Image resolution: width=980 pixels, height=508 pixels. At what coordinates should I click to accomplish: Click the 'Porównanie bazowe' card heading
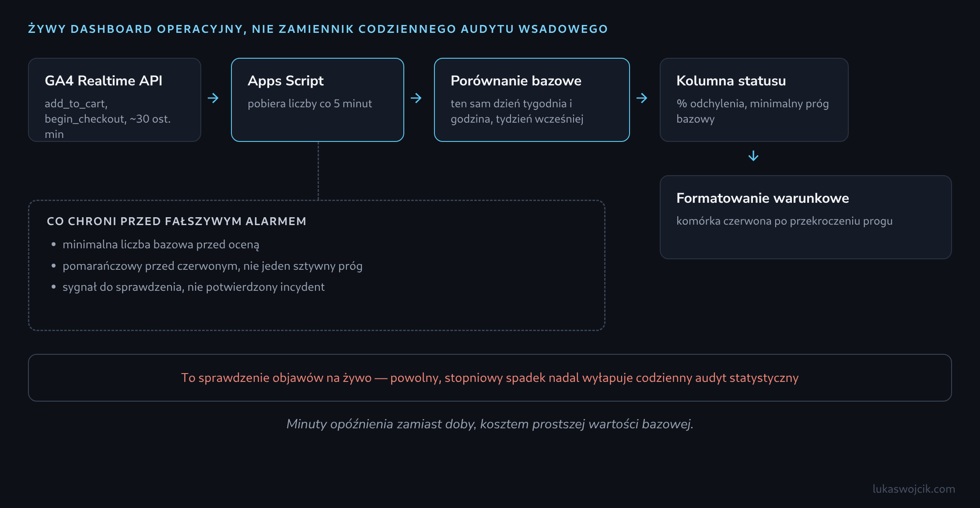[516, 81]
